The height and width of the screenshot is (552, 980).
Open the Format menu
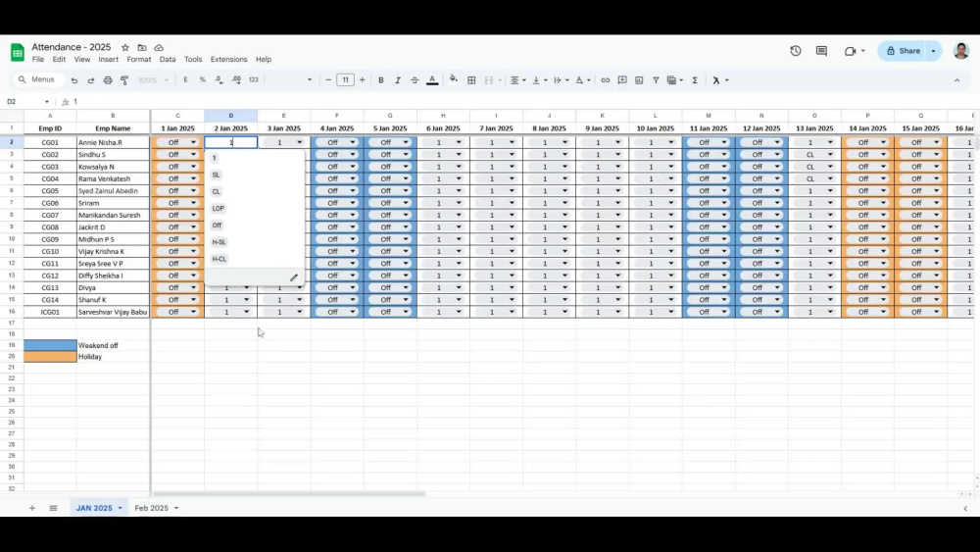pyautogui.click(x=139, y=60)
